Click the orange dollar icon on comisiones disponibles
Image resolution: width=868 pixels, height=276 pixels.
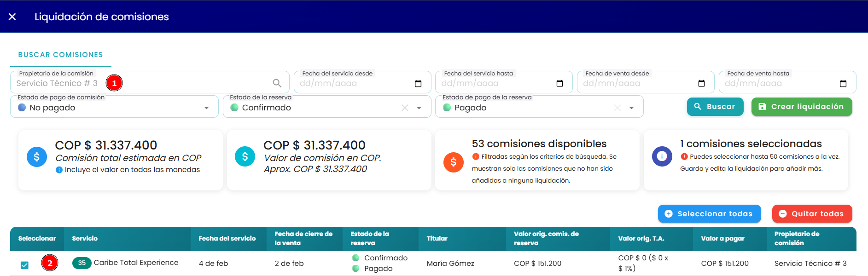pos(454,162)
